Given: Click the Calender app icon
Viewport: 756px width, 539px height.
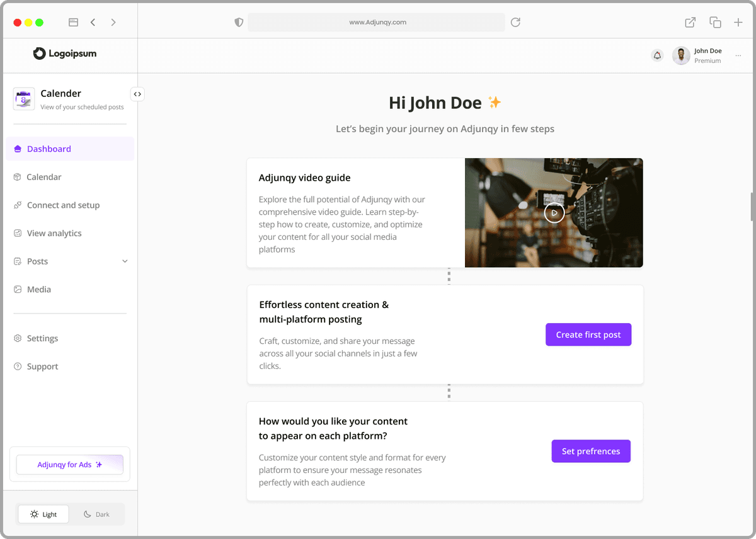Looking at the screenshot, I should click(24, 99).
